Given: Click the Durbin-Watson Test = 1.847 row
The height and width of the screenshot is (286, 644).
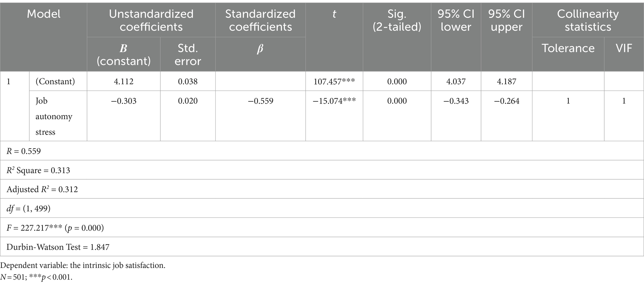Looking at the screenshot, I should point(322,247).
